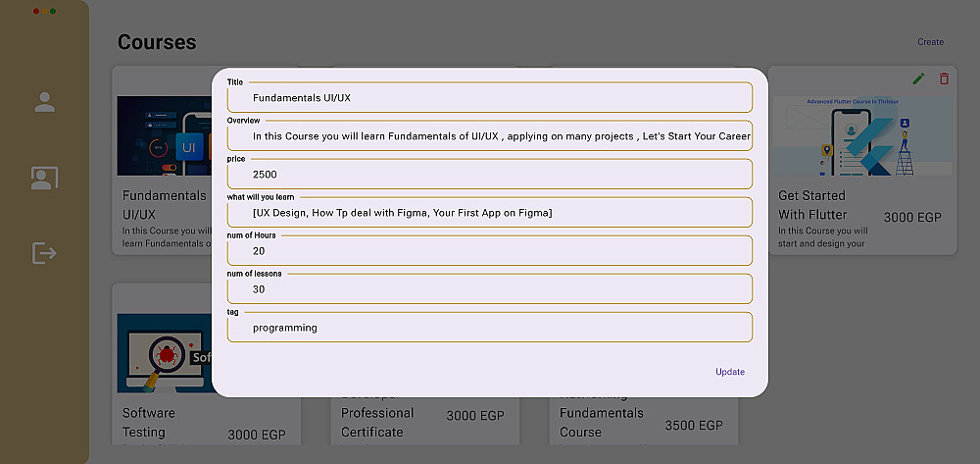Open the Flutter course thumbnail image
Screen dimensions: 980x464
[860, 135]
